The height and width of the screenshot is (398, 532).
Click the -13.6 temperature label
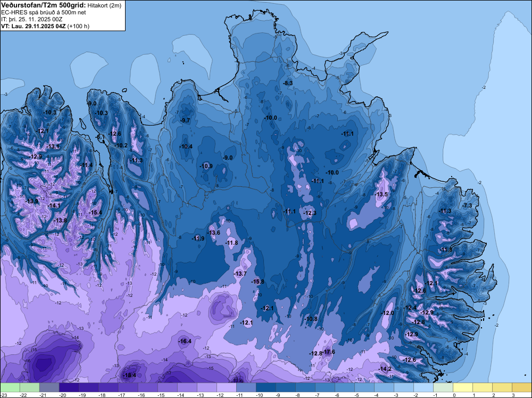(214, 233)
